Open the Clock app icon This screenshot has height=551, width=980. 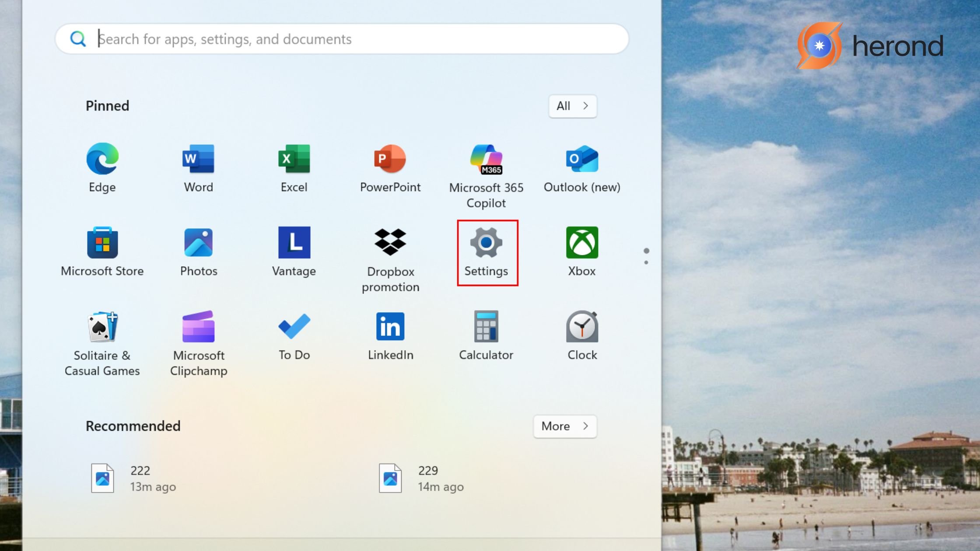coord(582,326)
